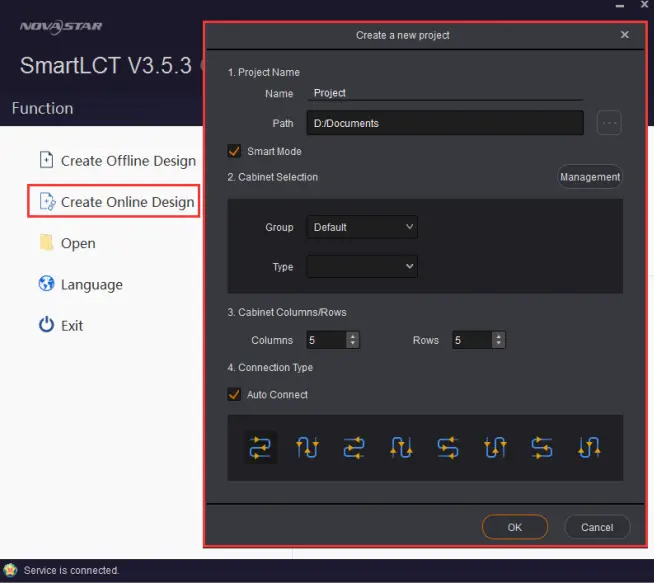Decrease Rows with the down arrow
654x583 pixels.
(x=498, y=344)
